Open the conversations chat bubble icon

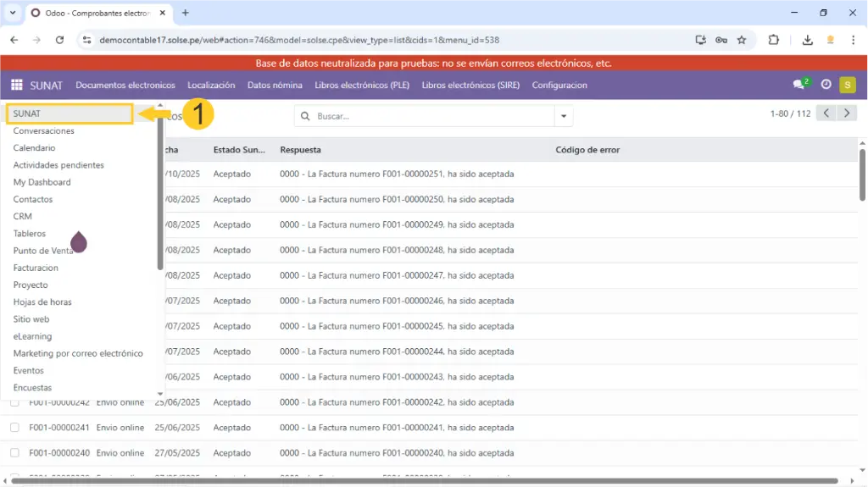click(x=798, y=85)
